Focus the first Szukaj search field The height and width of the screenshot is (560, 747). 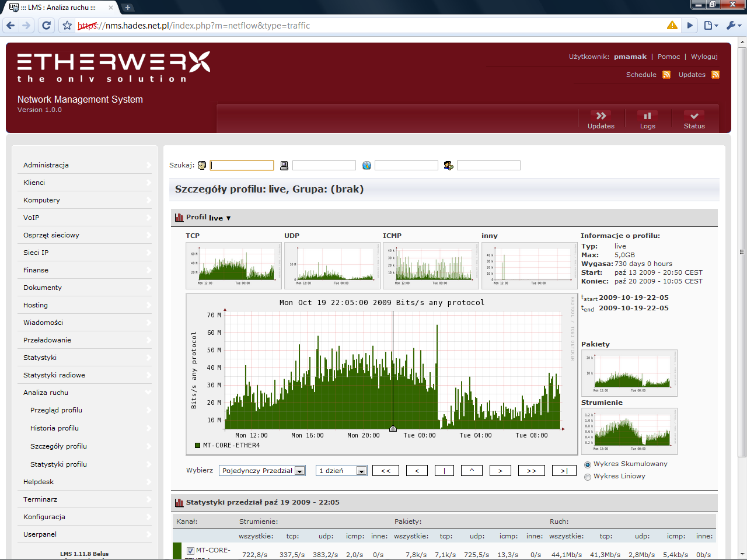tap(242, 166)
